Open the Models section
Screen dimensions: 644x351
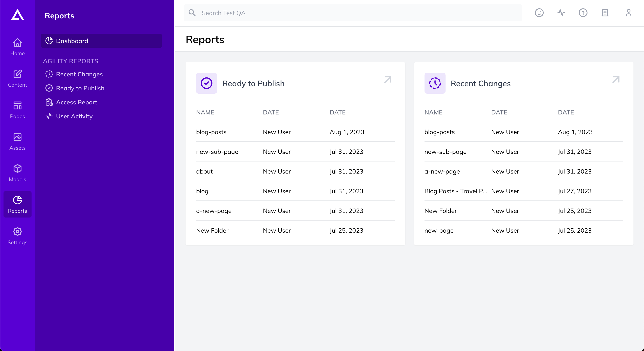[18, 173]
